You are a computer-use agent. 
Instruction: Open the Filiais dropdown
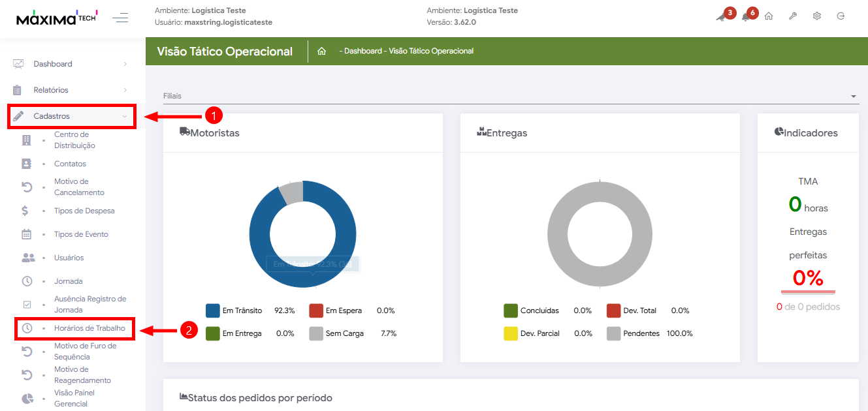pos(510,97)
